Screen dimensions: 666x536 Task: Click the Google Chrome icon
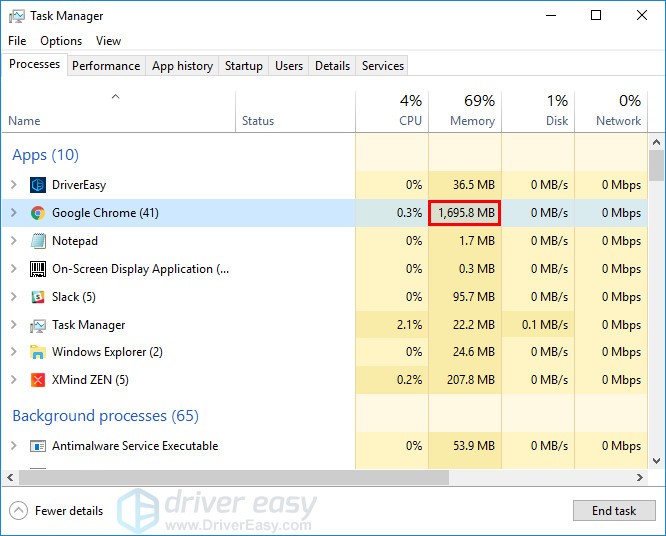pyautogui.click(x=38, y=213)
